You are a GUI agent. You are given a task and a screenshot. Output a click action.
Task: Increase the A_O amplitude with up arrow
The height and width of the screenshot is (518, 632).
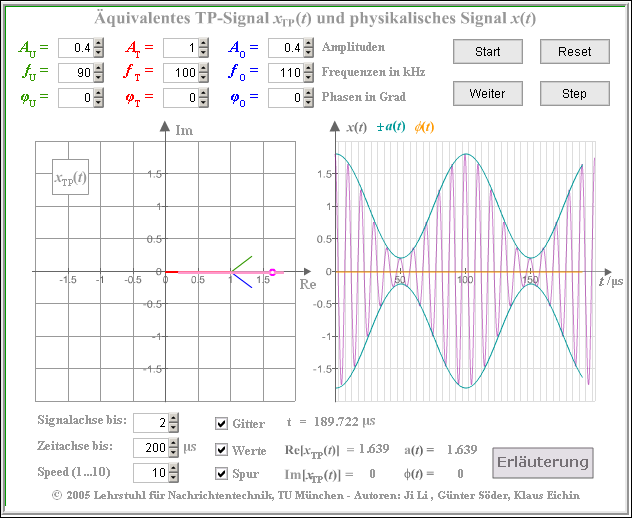click(307, 44)
